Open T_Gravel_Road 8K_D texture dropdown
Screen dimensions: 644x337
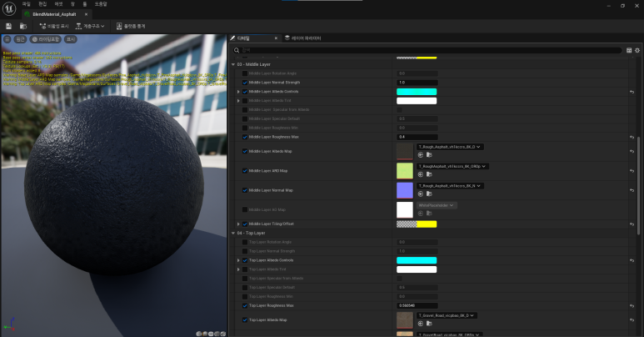coord(447,315)
